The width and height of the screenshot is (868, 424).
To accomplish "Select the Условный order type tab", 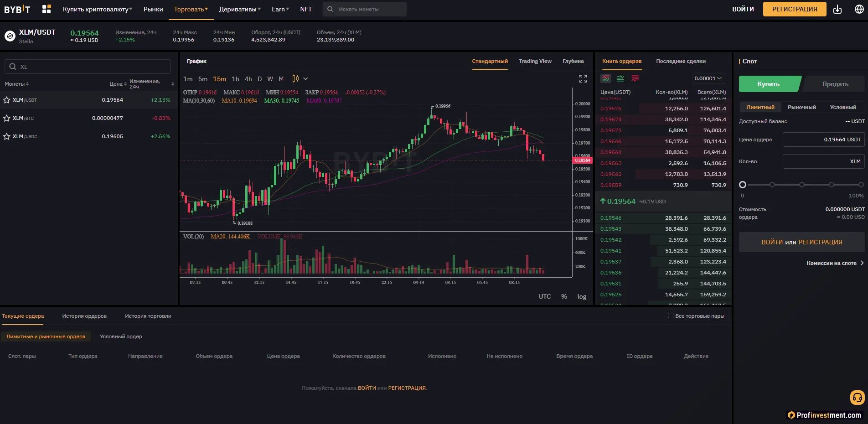I will [843, 107].
